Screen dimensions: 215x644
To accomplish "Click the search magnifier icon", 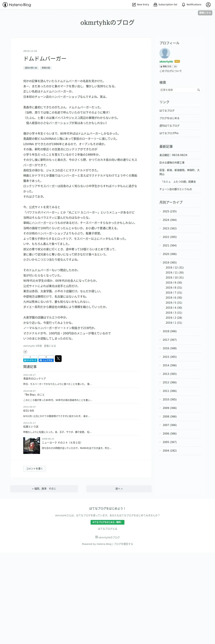I will 198,90.
